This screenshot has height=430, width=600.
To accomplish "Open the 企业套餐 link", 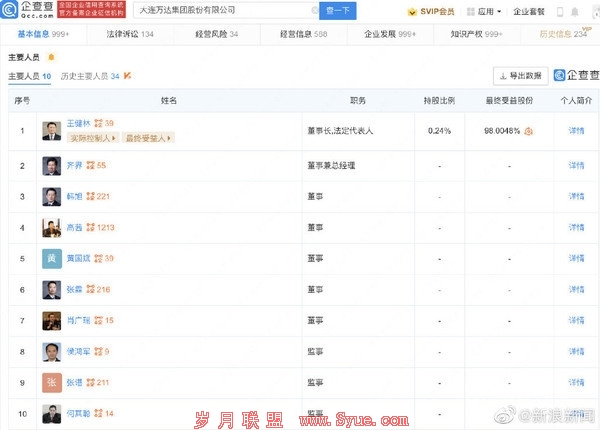I will pos(529,12).
